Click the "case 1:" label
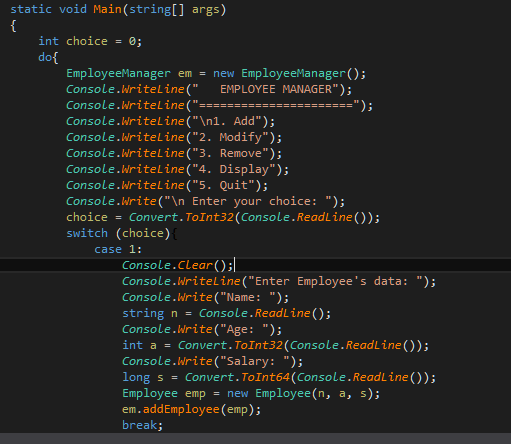This screenshot has width=511, height=444. pyautogui.click(x=118, y=249)
